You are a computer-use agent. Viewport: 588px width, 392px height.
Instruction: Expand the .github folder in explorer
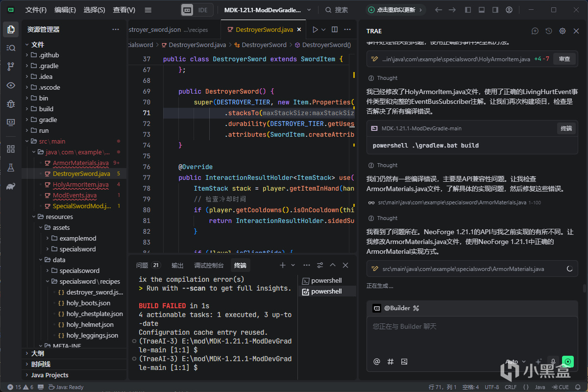[x=49, y=55]
